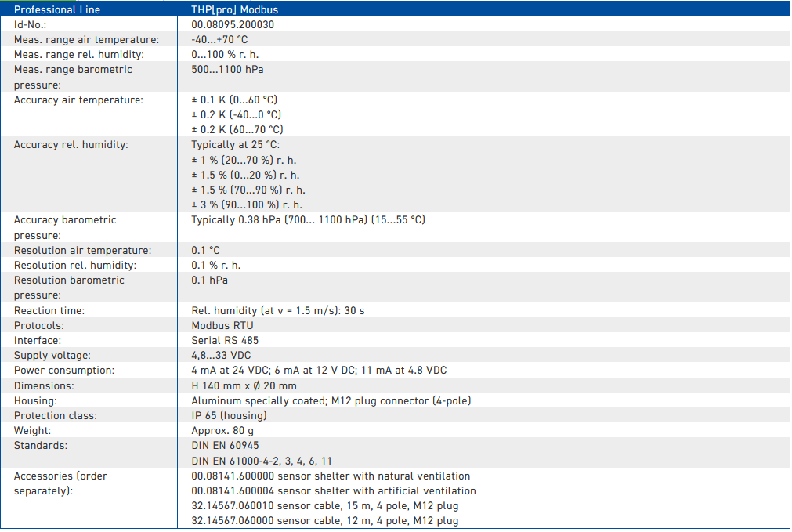Select '± 0.2 K (-40...0 °C)' line
The image size is (792, 532).
pos(237,114)
